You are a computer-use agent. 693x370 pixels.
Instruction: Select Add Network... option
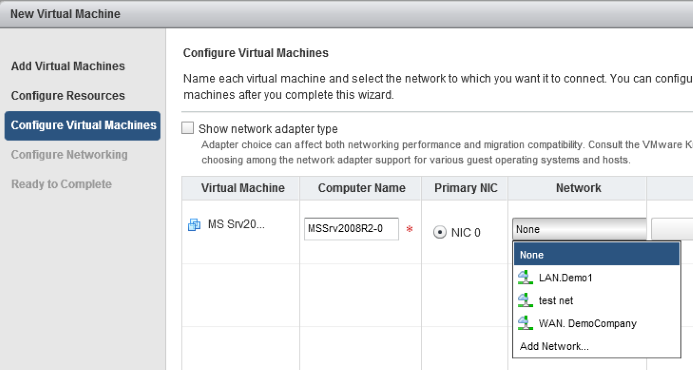tap(596, 346)
